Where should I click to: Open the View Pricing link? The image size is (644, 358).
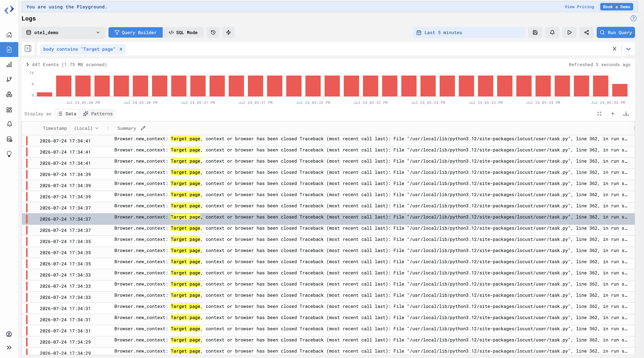click(579, 7)
